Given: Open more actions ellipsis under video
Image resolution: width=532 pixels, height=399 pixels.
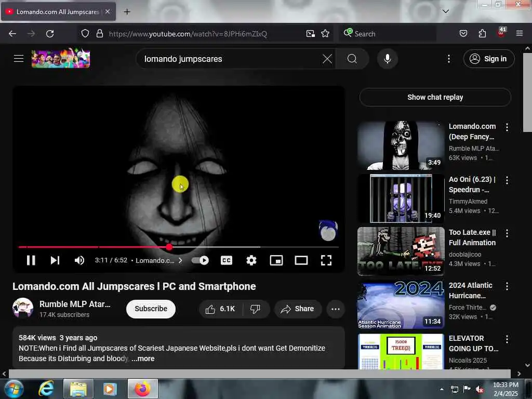Looking at the screenshot, I should point(335,309).
